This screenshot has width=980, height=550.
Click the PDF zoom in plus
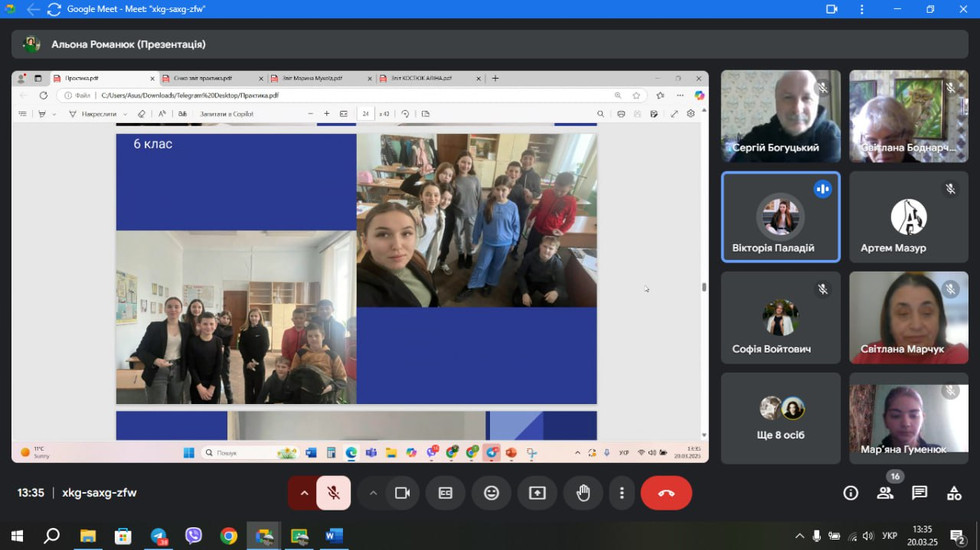click(x=326, y=114)
